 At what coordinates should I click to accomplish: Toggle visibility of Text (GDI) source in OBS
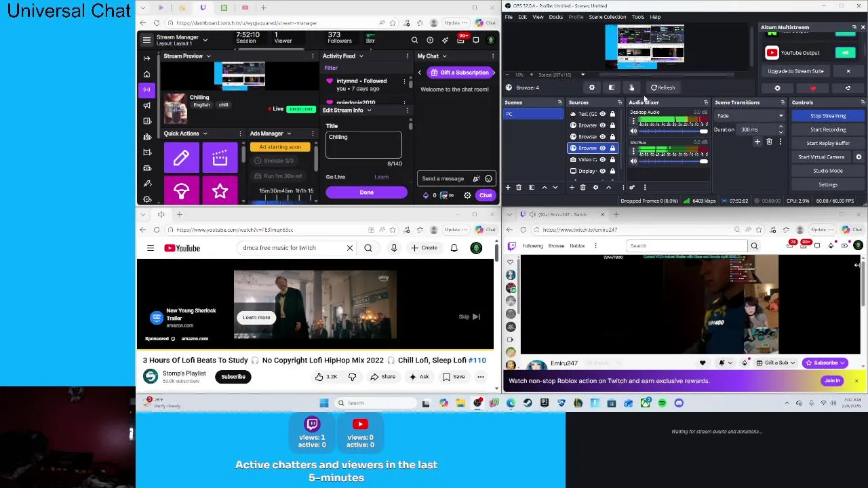click(x=602, y=114)
